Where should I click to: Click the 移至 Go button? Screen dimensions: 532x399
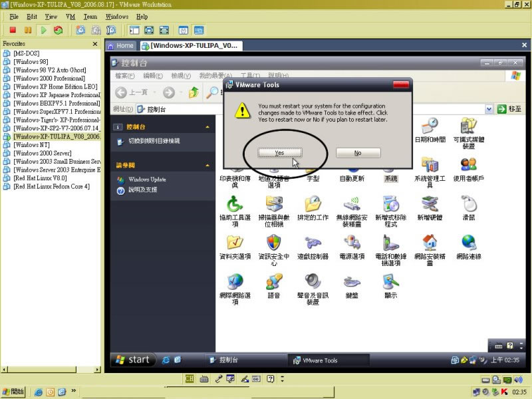(x=509, y=109)
